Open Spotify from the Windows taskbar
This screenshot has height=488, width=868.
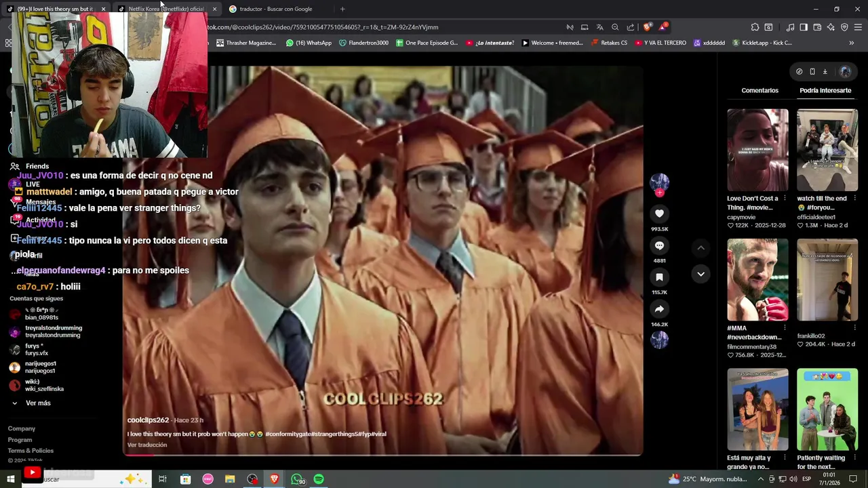coord(319,479)
